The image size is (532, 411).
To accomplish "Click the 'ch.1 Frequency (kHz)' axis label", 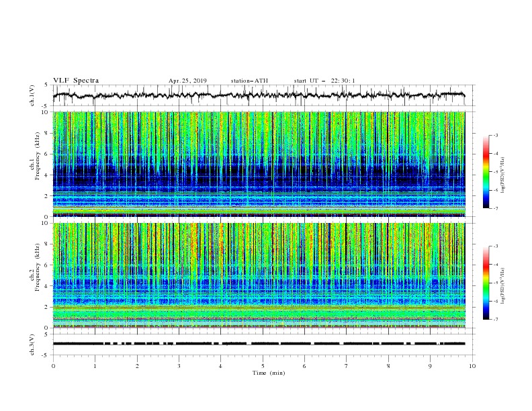I will (x=36, y=155).
